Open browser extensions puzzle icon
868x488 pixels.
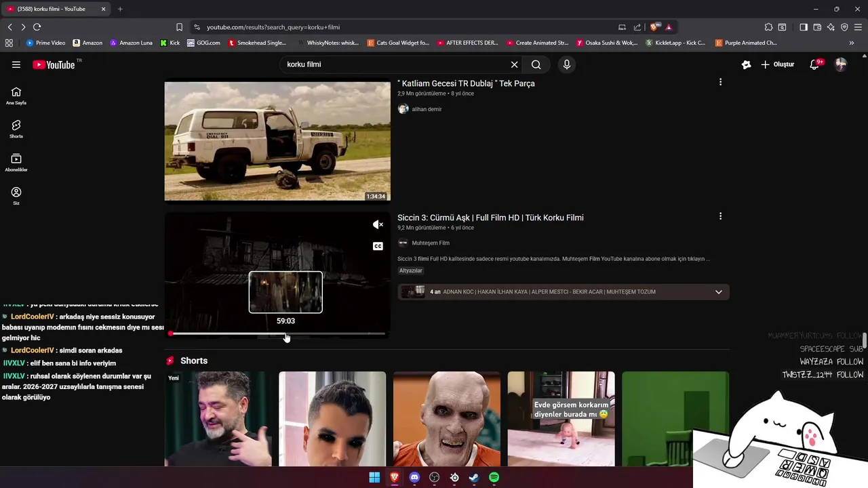coord(768,27)
